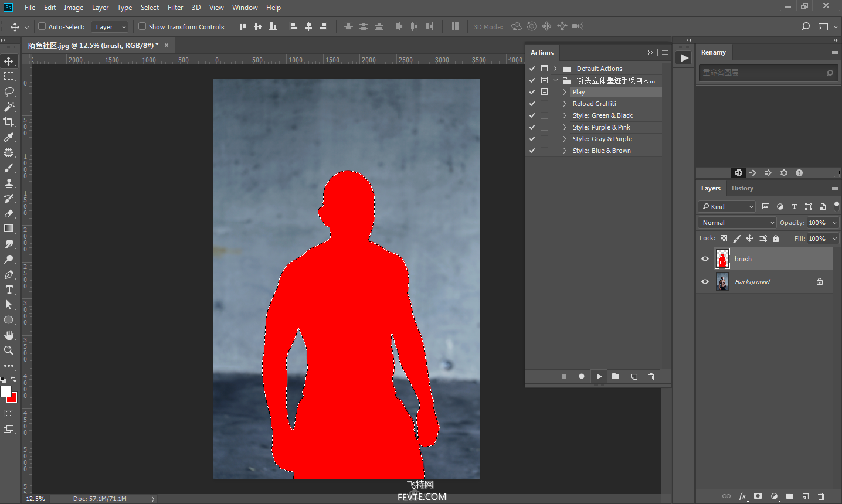Enable Auto-Select checkbox

(42, 26)
